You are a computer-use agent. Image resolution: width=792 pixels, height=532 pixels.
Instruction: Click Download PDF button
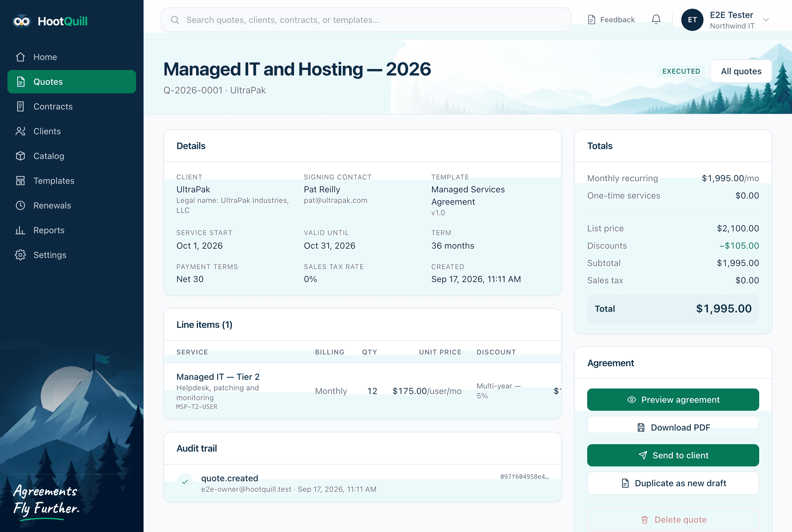[x=673, y=427]
